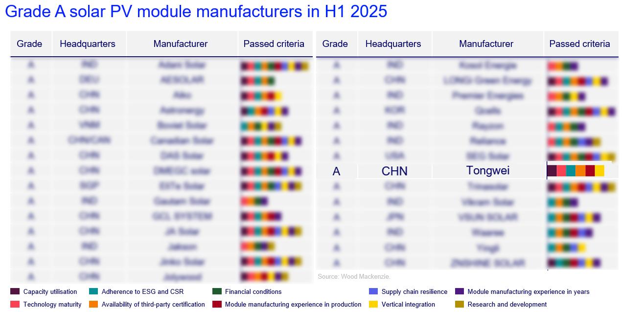Select the CHN headquarters cell in Tongwei row
This screenshot has height=312, width=644.
coord(394,171)
